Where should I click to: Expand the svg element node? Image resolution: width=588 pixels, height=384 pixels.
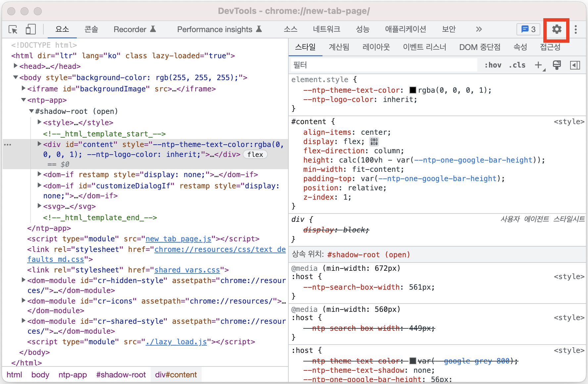click(39, 206)
